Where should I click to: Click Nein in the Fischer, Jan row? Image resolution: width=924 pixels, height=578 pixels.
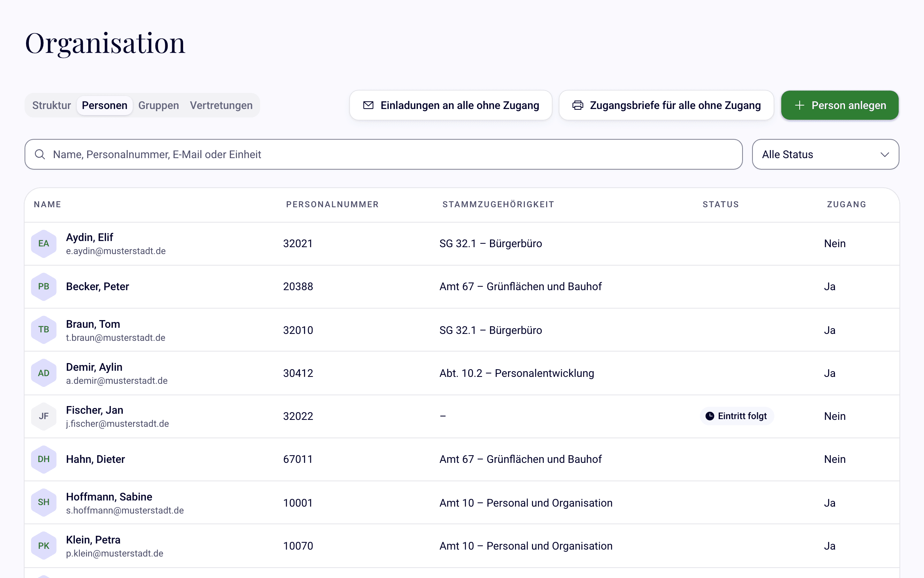point(835,416)
